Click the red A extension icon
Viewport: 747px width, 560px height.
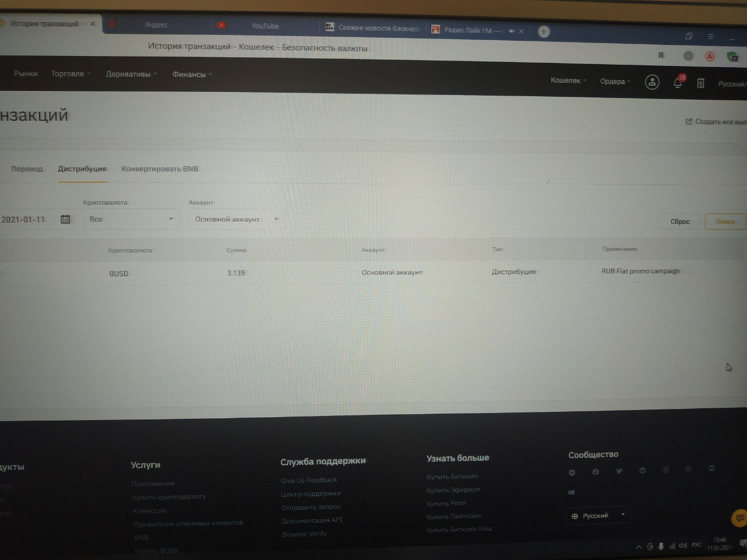tap(710, 57)
